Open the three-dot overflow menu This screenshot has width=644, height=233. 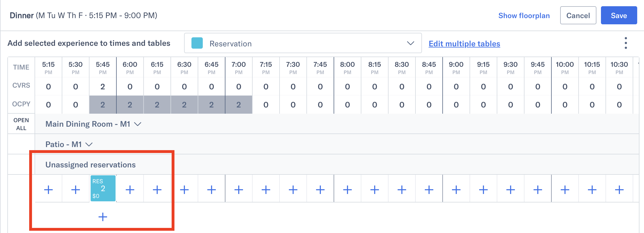[x=626, y=43]
